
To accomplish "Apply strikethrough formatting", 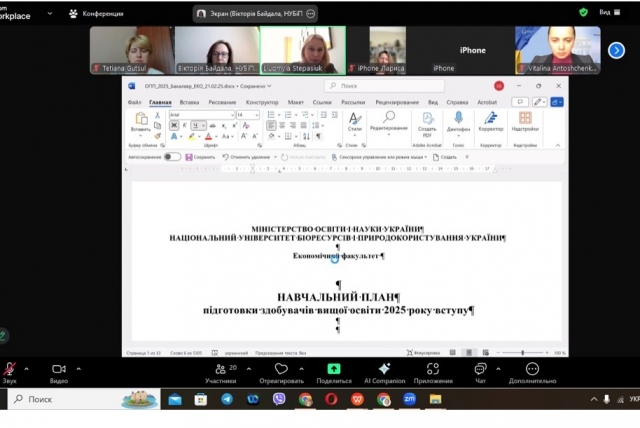I will click(x=213, y=125).
